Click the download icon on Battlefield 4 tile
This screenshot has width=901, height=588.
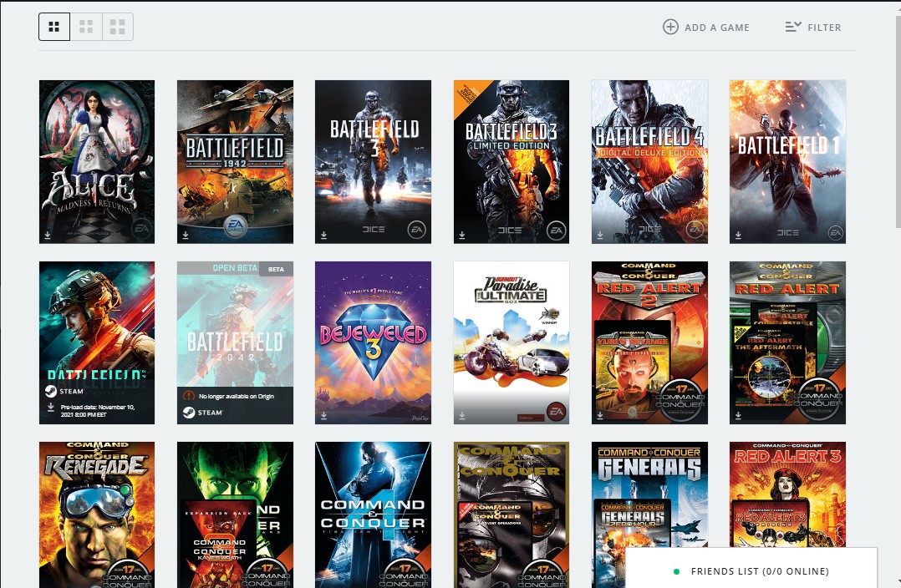tap(600, 235)
